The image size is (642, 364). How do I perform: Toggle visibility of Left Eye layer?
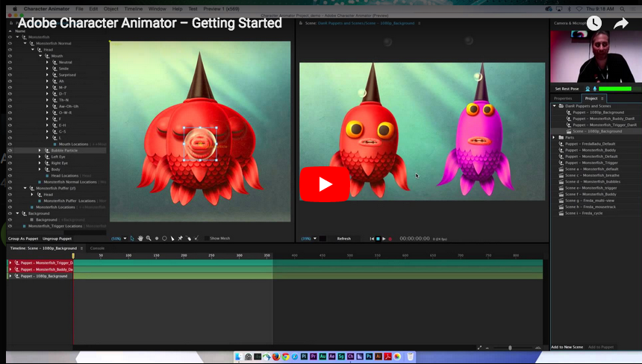coord(10,157)
